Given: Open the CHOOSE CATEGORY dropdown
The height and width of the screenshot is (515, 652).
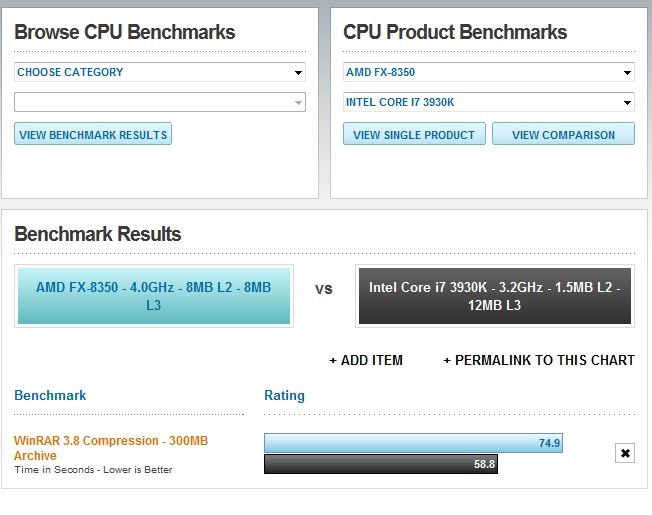Looking at the screenshot, I should [x=160, y=72].
